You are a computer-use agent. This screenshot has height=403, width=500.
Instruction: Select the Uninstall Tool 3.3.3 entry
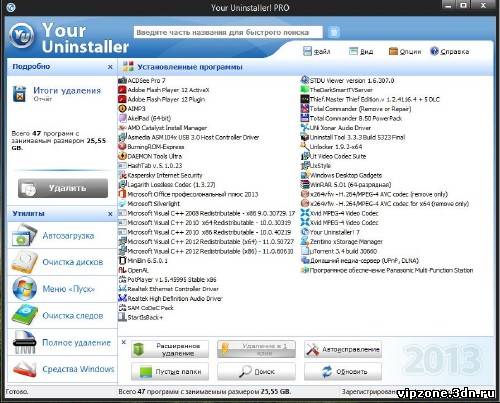[353, 137]
